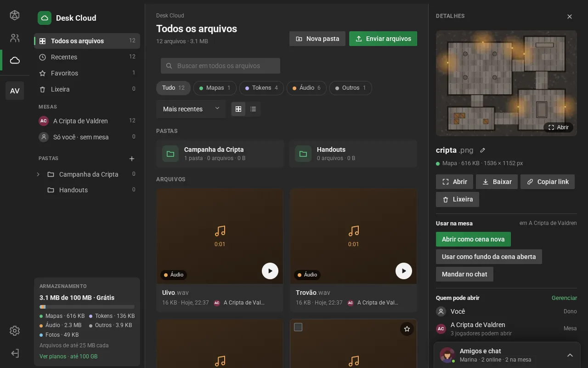Filter by Mapas
The width and height of the screenshot is (588, 368).
215,88
